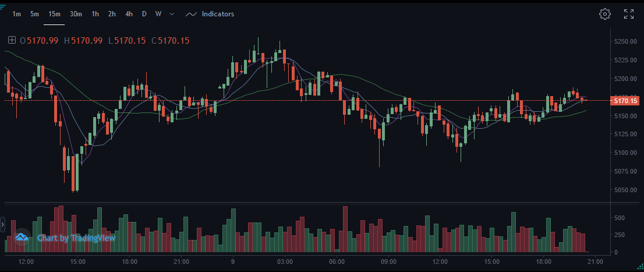Change chart to the 1h interval
The height and width of the screenshot is (272, 644).
pos(95,14)
